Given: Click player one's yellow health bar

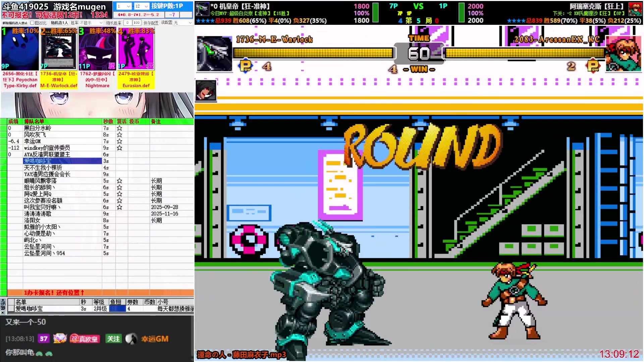Looking at the screenshot, I should click(313, 53).
